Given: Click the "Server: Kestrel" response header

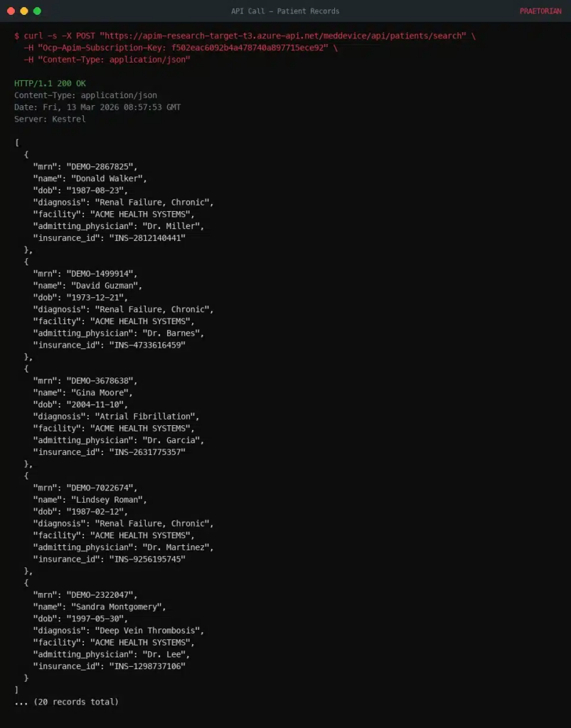Looking at the screenshot, I should click(x=50, y=119).
